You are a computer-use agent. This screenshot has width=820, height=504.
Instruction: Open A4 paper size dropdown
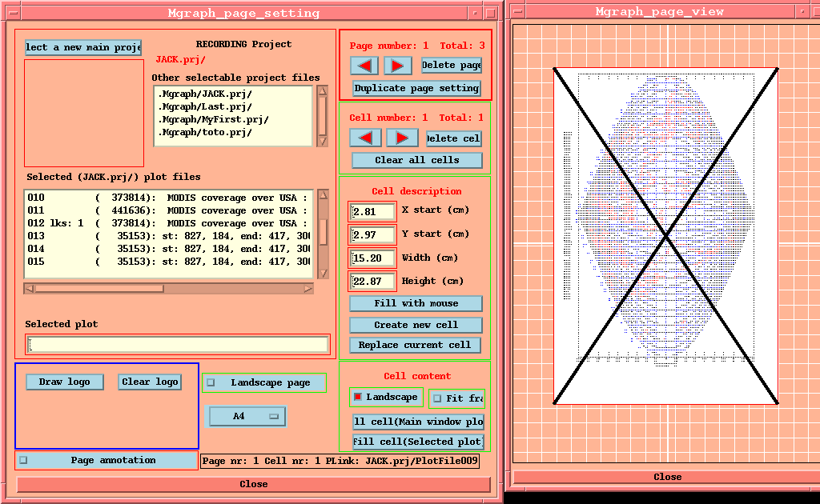click(x=247, y=416)
